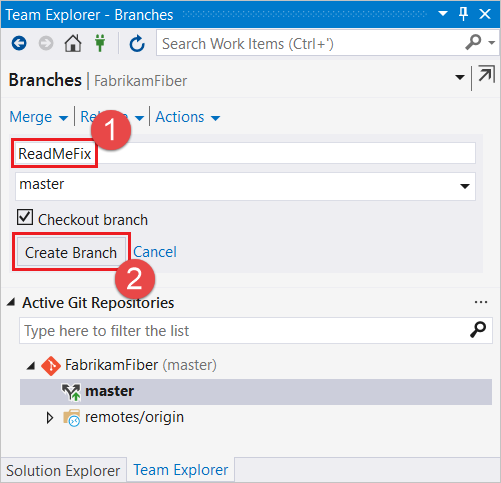Expand the remotes/origin node
The width and height of the screenshot is (501, 483).
(50, 418)
